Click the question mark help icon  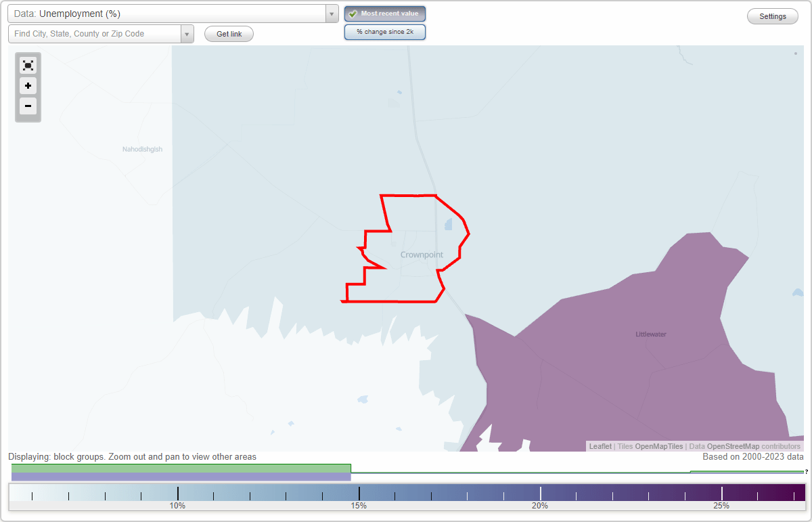point(806,472)
